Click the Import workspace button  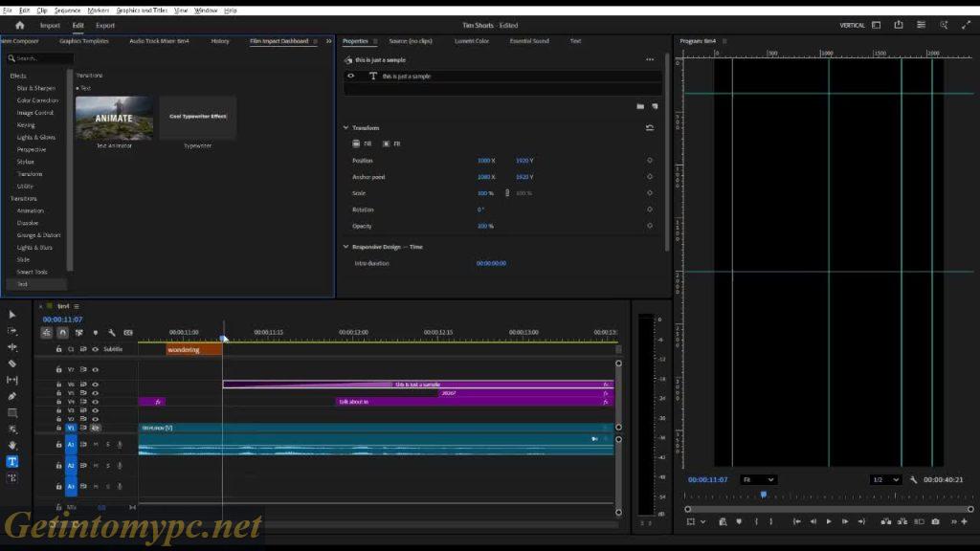[x=50, y=26]
